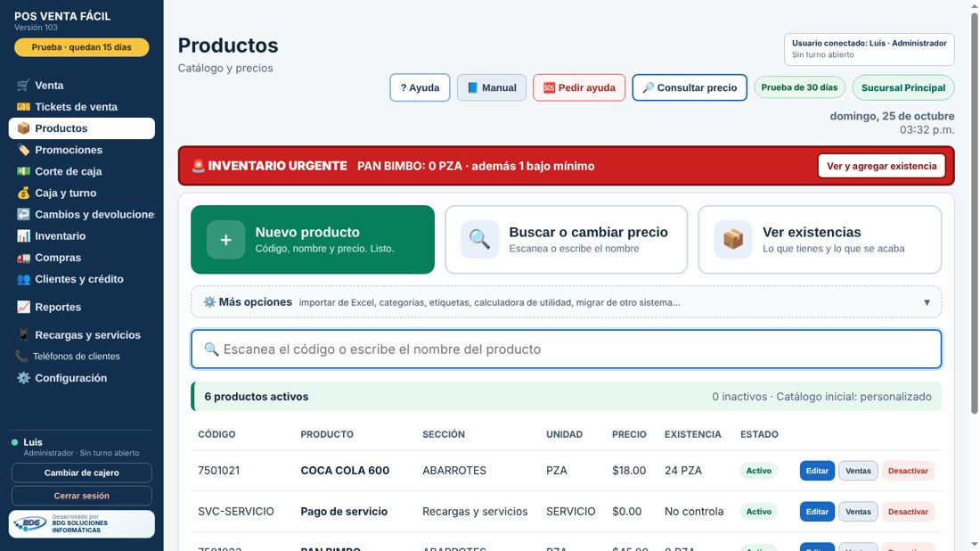Viewport: 980px width, 551px height.
Task: Click product code 7501021
Action: (x=219, y=471)
